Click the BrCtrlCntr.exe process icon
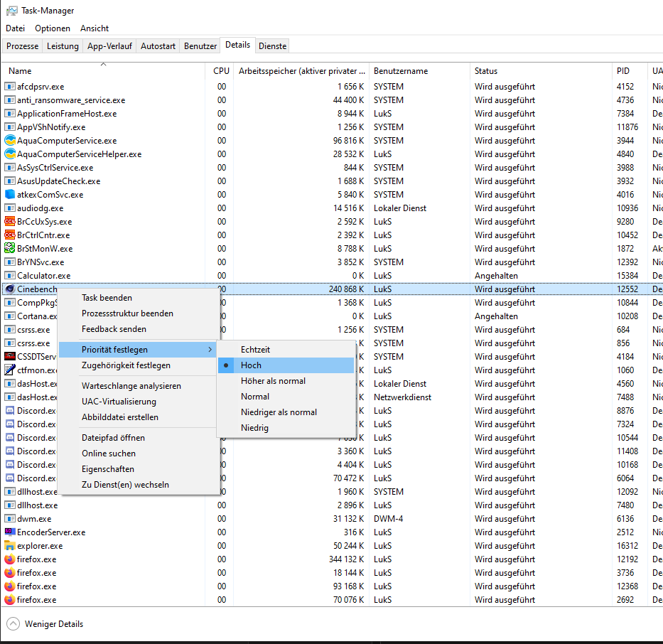This screenshot has height=644, width=663. pyautogui.click(x=10, y=235)
